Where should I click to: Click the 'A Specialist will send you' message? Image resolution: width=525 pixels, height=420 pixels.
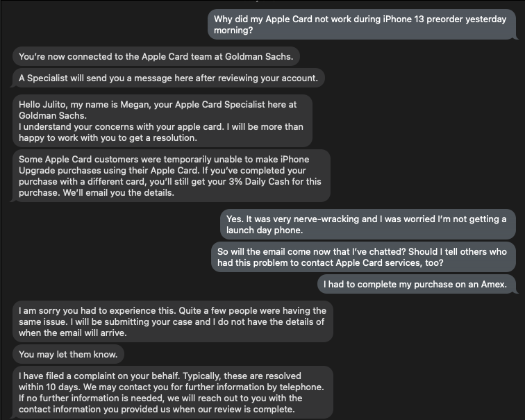coord(169,78)
